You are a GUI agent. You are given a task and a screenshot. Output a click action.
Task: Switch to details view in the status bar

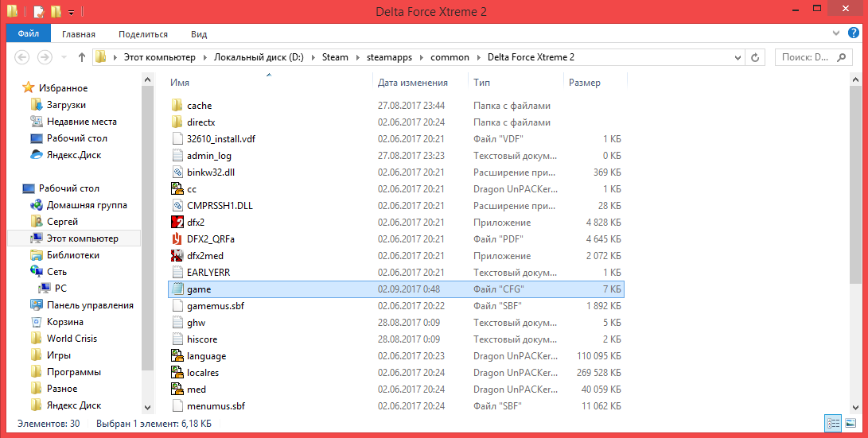click(833, 423)
